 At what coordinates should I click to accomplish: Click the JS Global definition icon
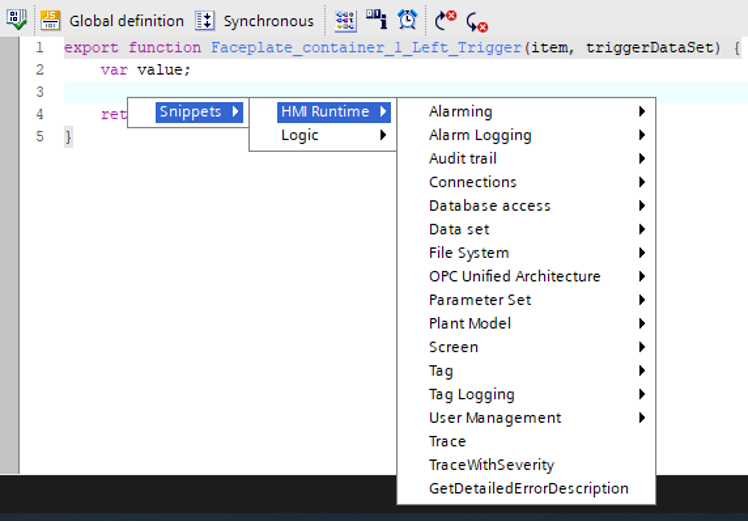[x=50, y=20]
